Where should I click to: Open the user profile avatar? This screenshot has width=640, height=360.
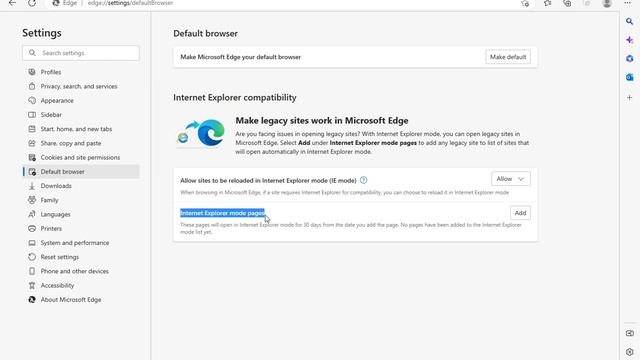point(607,3)
